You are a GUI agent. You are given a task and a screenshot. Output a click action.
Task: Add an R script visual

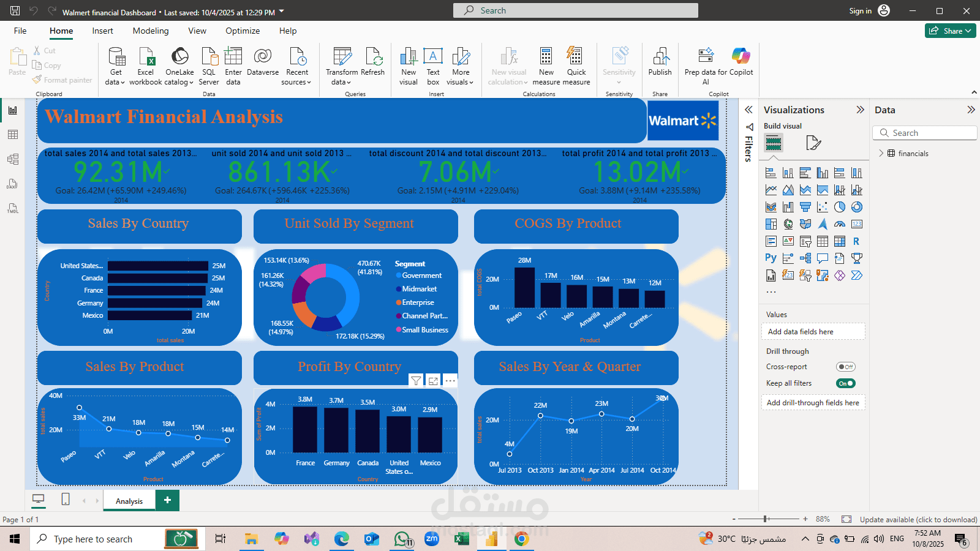tap(857, 241)
